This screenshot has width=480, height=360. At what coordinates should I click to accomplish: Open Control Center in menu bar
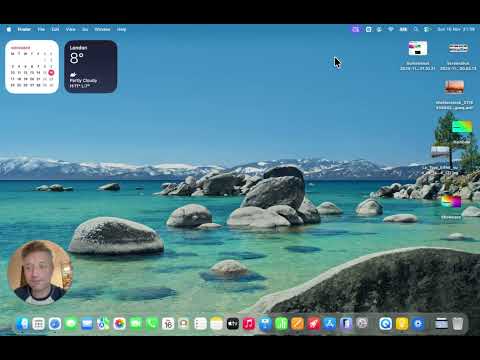click(x=427, y=29)
